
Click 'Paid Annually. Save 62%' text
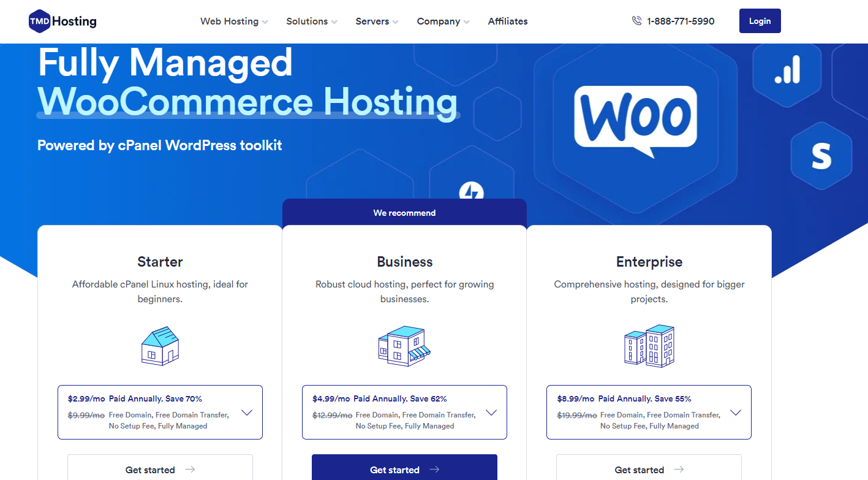pyautogui.click(x=400, y=399)
